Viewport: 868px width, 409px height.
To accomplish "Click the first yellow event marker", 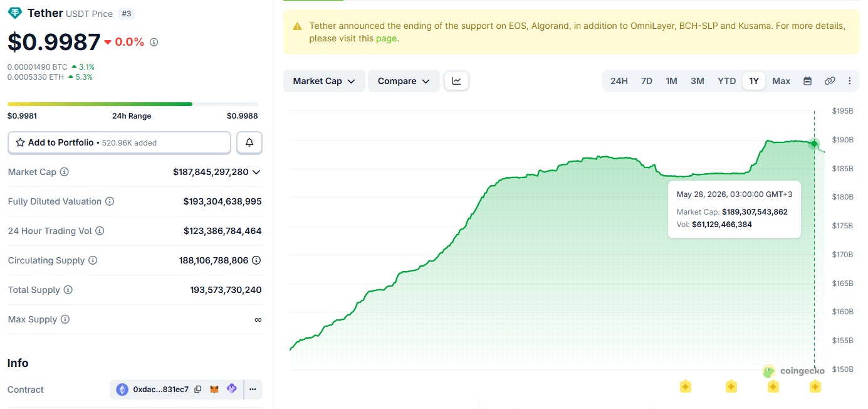I will 686,386.
